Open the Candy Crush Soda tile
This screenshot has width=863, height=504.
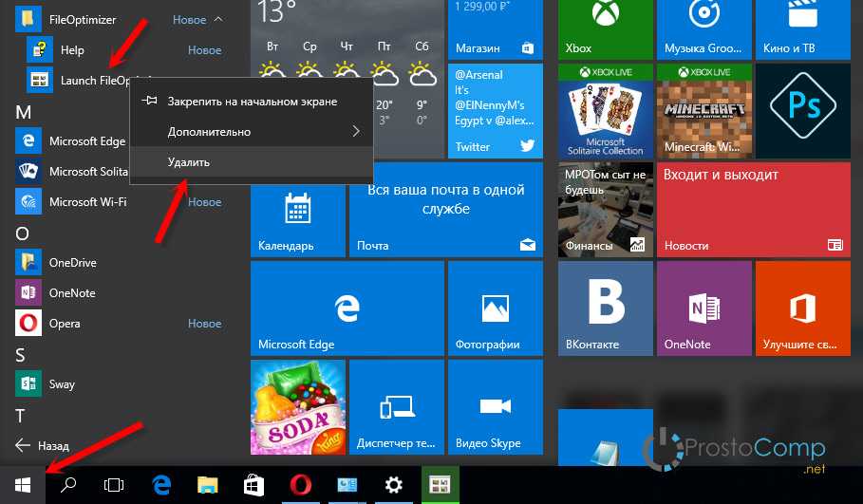coord(297,408)
